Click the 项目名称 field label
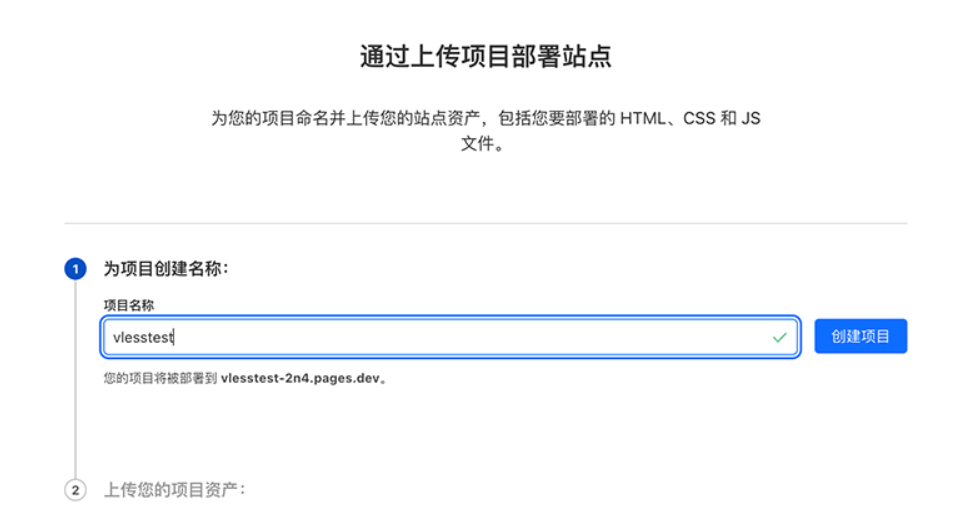The height and width of the screenshot is (530, 965). click(x=129, y=305)
